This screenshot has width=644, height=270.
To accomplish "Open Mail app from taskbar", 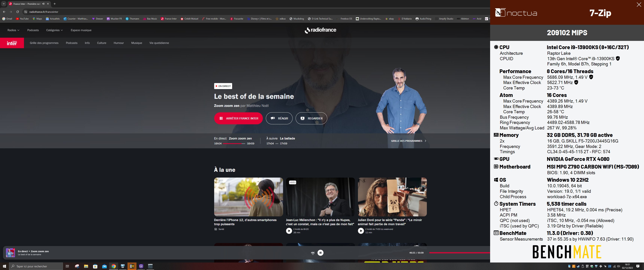I will click(104, 266).
